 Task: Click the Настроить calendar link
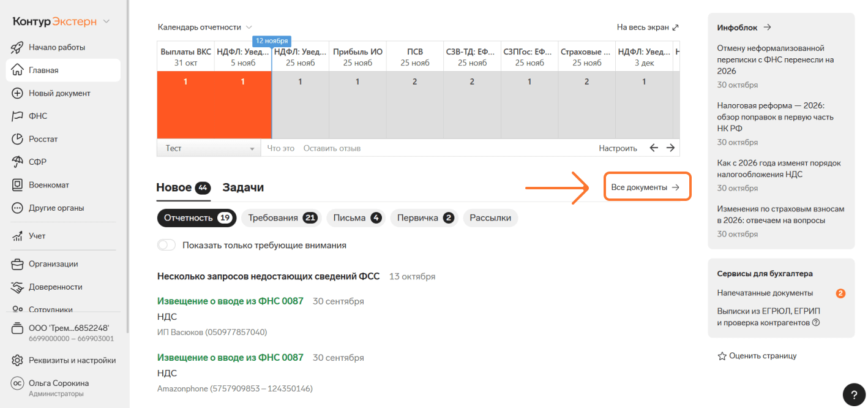pos(618,148)
